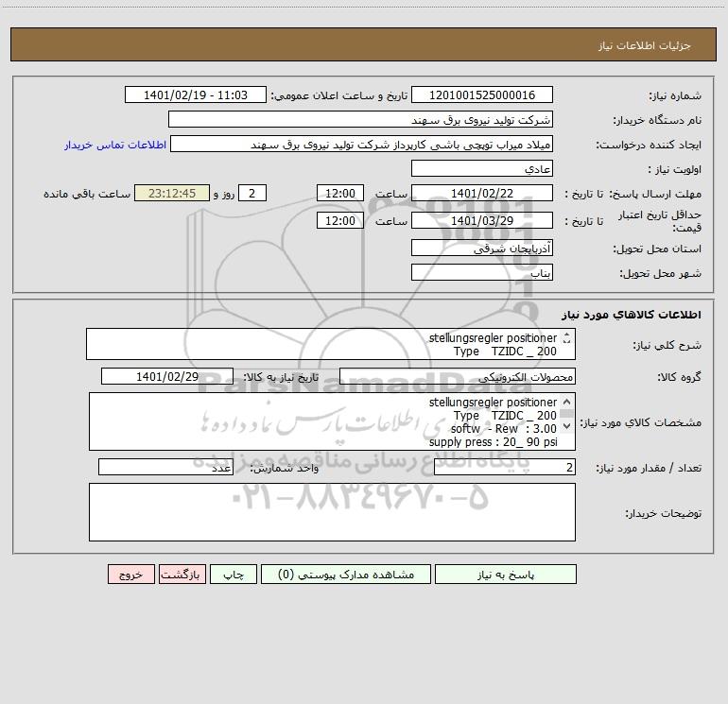Click the quantity field showing 2
The height and width of the screenshot is (704, 728).
tap(505, 468)
